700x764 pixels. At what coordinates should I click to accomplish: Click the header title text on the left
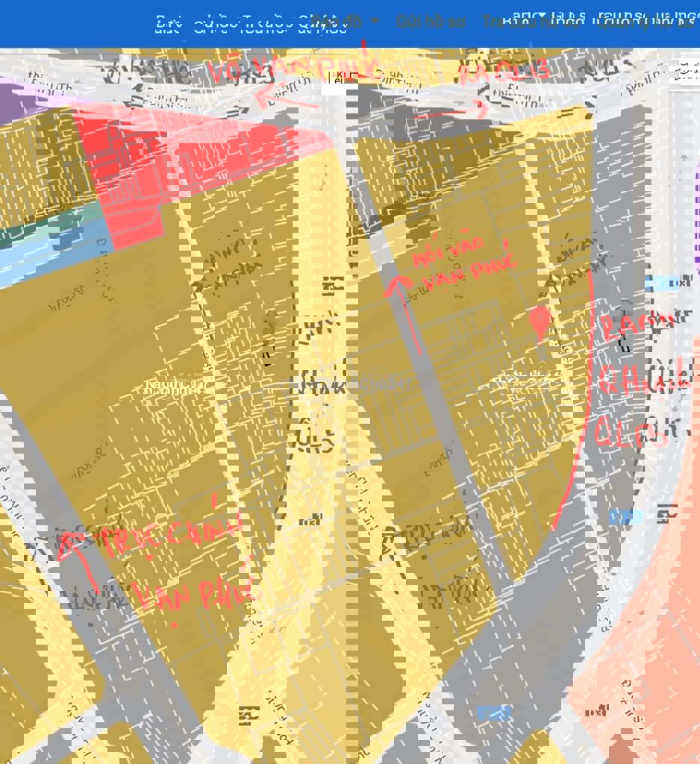(251, 26)
